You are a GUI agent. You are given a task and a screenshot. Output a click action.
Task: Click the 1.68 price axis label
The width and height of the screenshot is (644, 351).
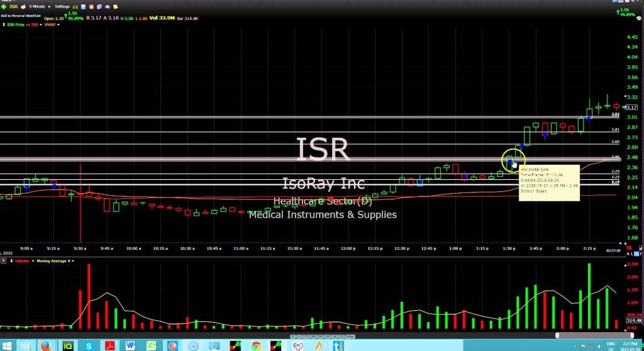[x=633, y=238]
